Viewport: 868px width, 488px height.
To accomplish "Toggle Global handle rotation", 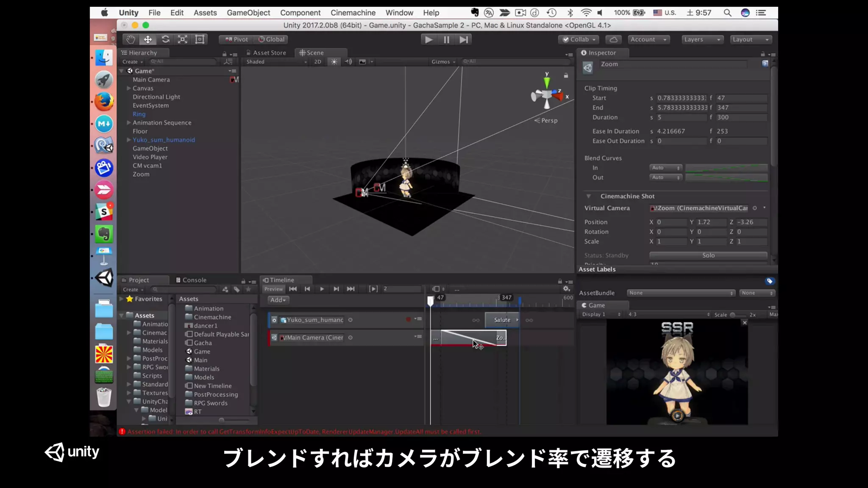I will (271, 39).
